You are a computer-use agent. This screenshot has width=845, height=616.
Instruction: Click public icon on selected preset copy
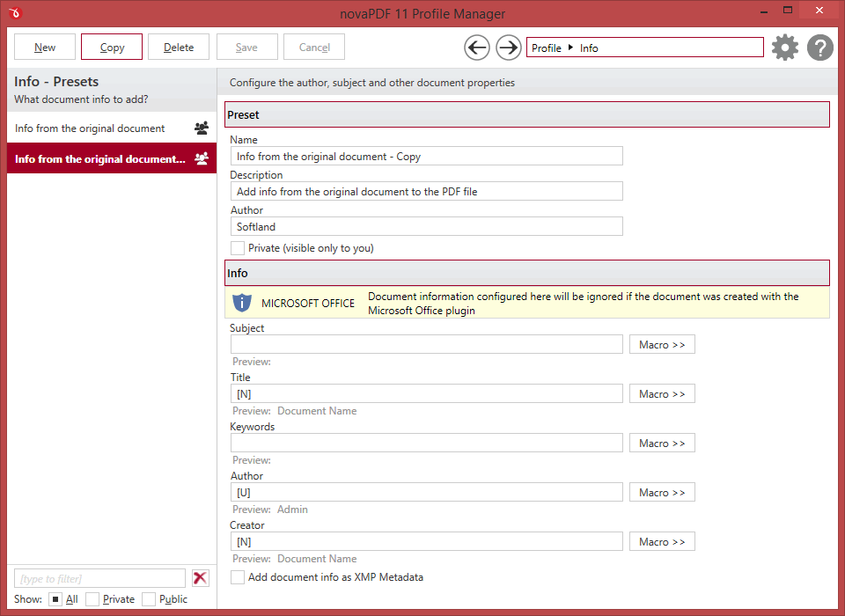tap(202, 159)
